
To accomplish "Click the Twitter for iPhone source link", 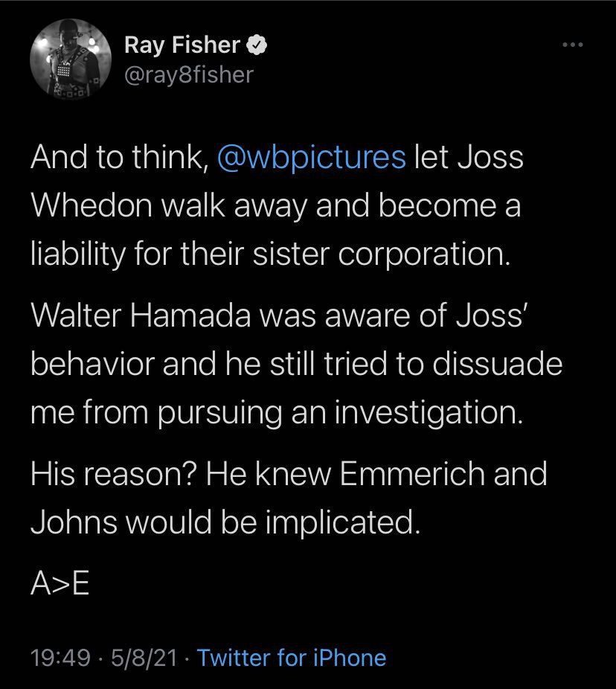I will (x=292, y=658).
